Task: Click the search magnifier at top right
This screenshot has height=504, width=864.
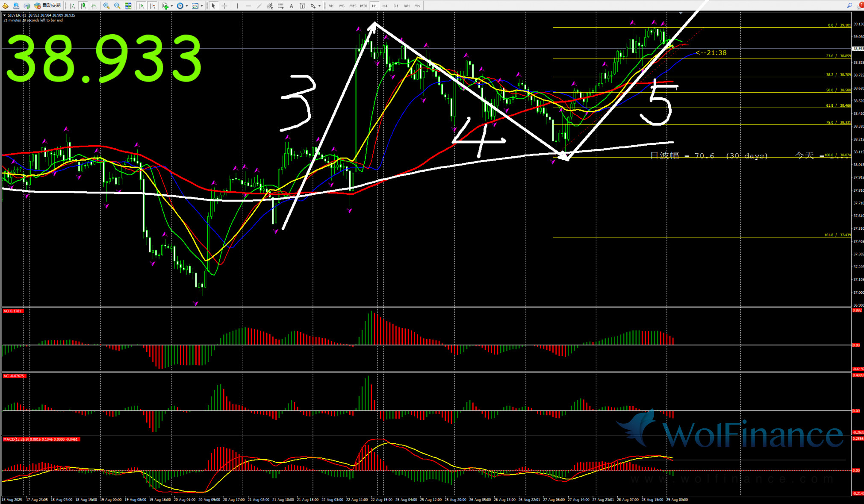Action: point(849,5)
